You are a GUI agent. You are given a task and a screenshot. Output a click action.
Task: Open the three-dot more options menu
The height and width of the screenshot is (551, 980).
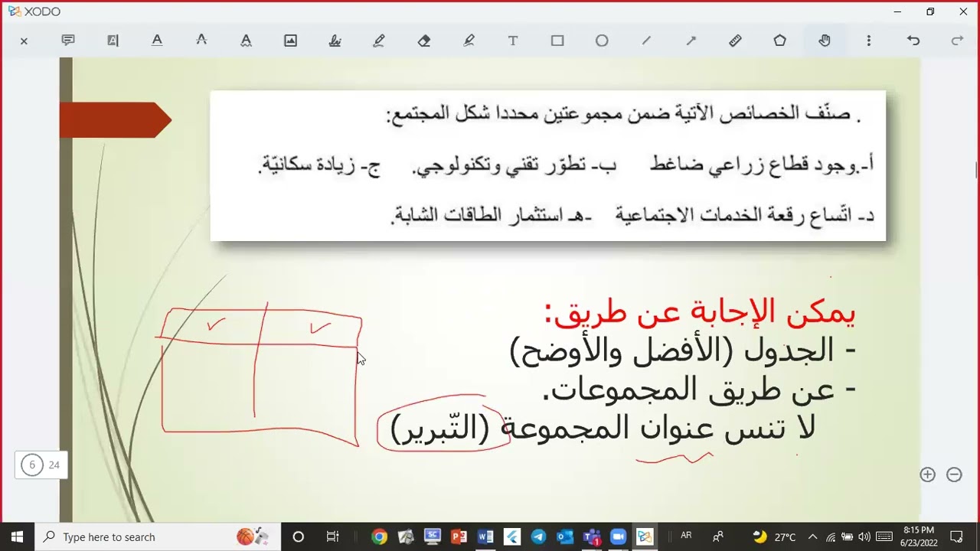tap(868, 41)
